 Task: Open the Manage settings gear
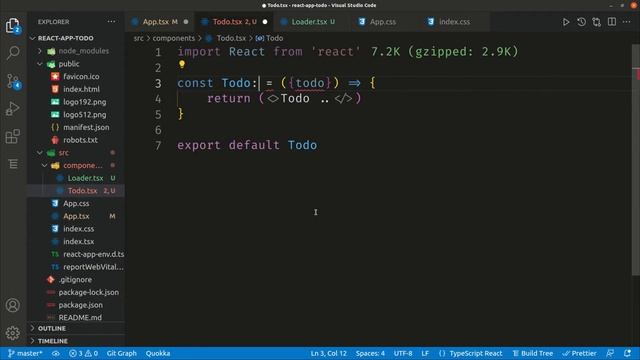click(13, 333)
